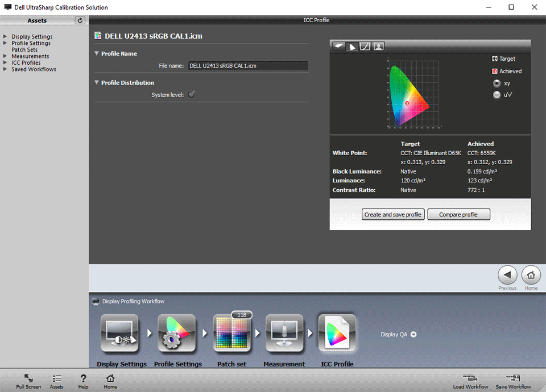Go Home from bottom toolbar

[x=110, y=382]
